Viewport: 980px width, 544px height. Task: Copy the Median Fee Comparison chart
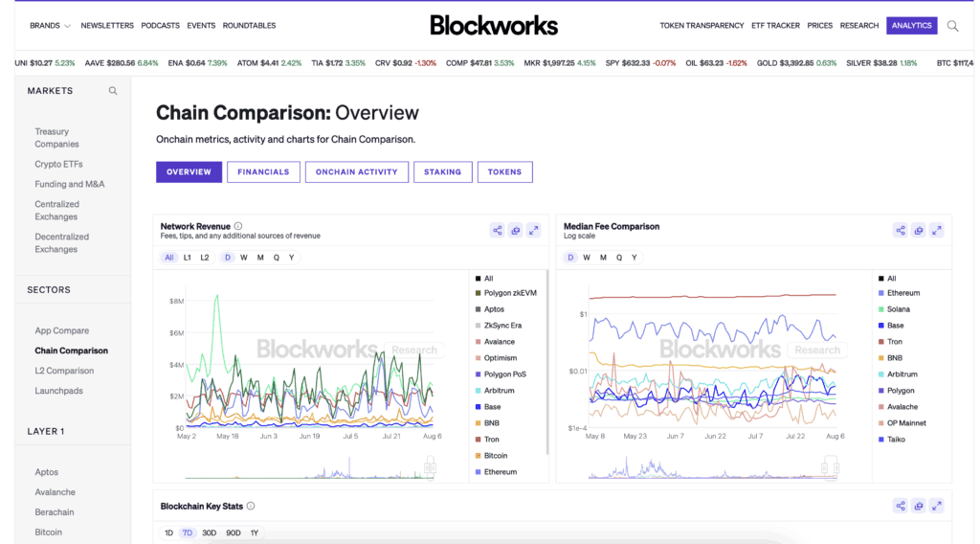[x=919, y=230]
